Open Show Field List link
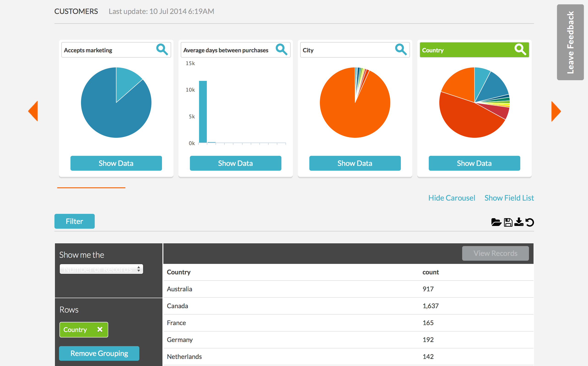This screenshot has width=588, height=366. (x=509, y=198)
